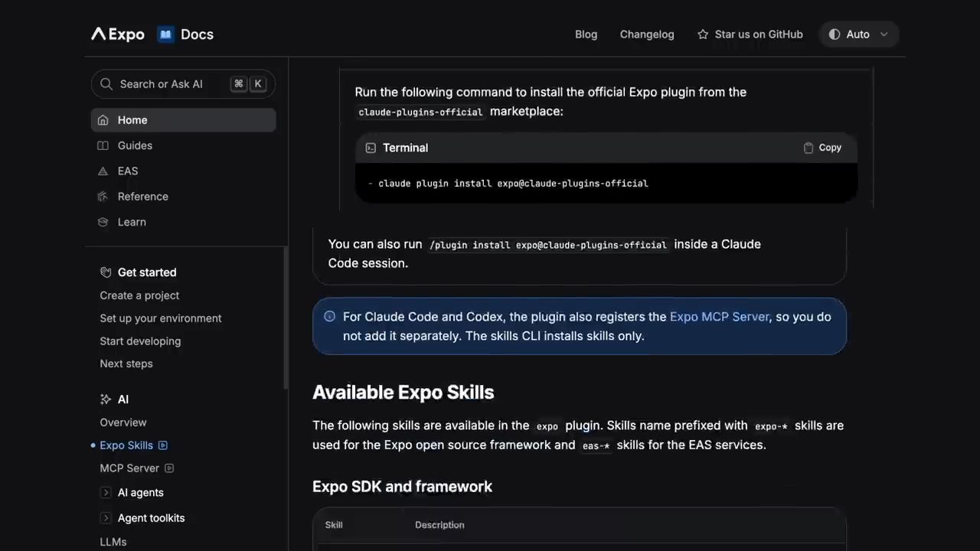
Task: Click the Expo SDK and framework heading
Action: [x=402, y=487]
